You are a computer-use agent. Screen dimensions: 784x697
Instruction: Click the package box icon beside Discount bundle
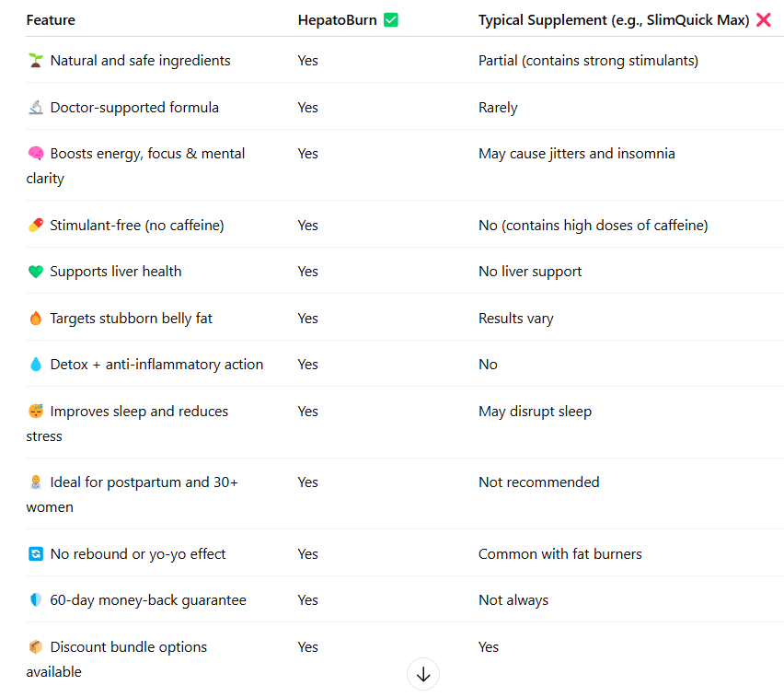point(36,646)
